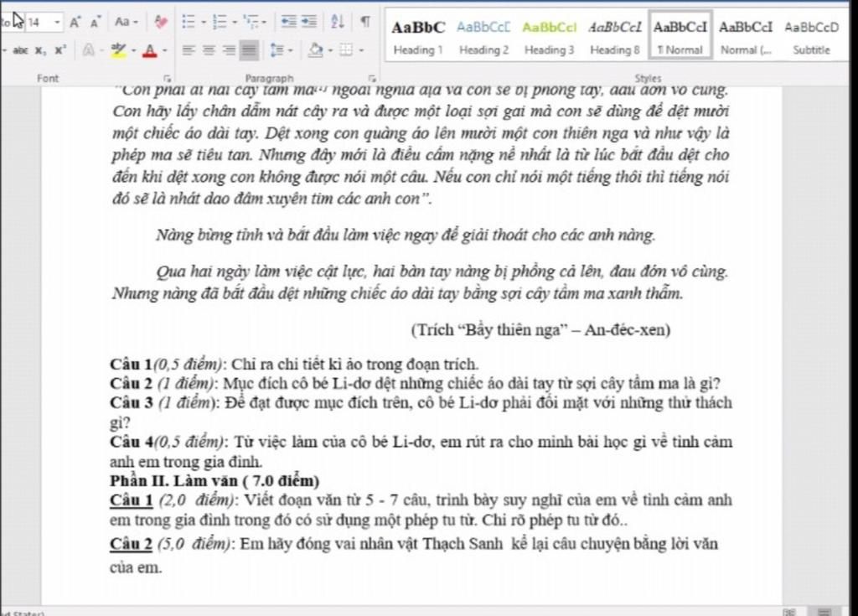Click the words 'Thạch Sanh' in the document

point(463,544)
